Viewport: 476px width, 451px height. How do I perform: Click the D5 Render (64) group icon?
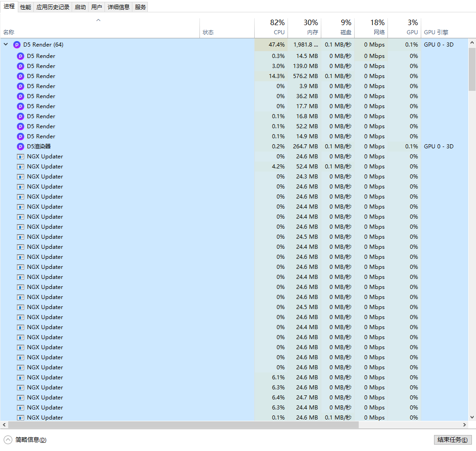tap(17, 45)
